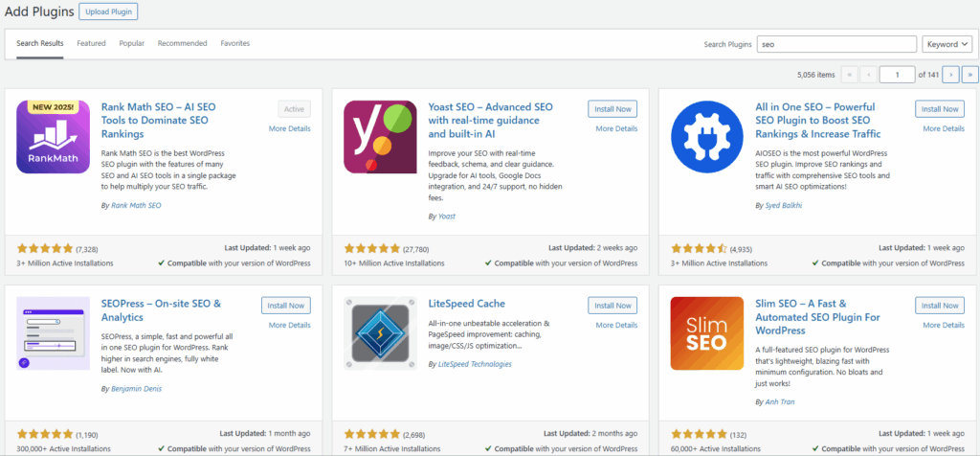This screenshot has height=456, width=980.
Task: Click the Slim SEO plugin logo
Action: tap(707, 333)
